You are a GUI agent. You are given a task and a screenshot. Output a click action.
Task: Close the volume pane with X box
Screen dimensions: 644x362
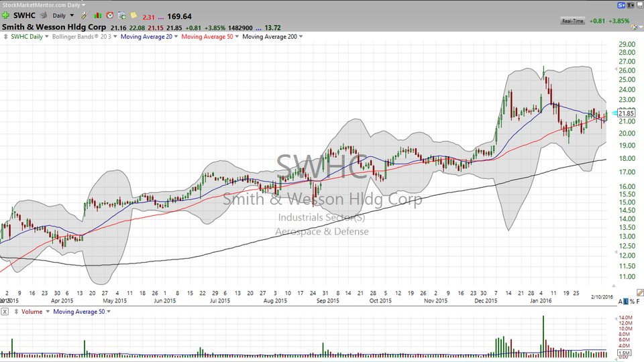(5, 312)
